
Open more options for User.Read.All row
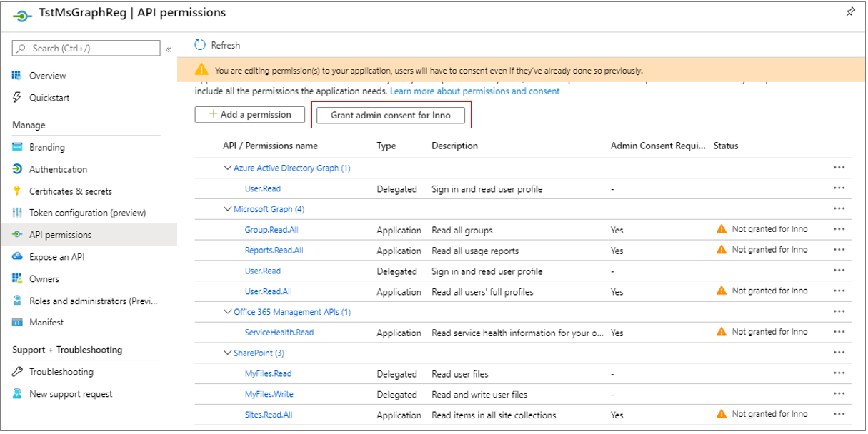839,291
